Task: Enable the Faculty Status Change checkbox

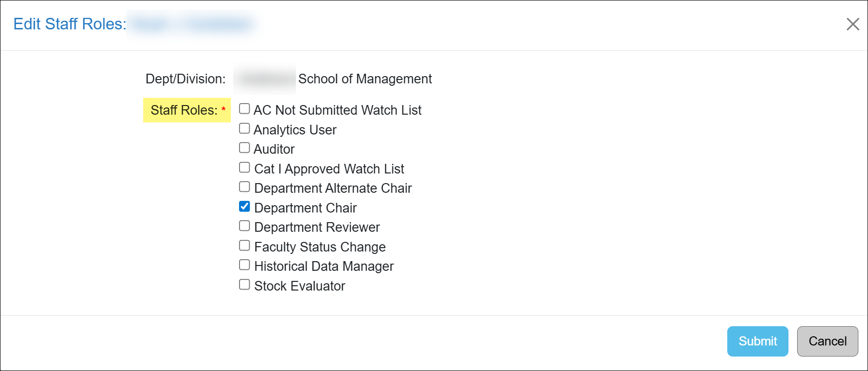Action: (244, 246)
